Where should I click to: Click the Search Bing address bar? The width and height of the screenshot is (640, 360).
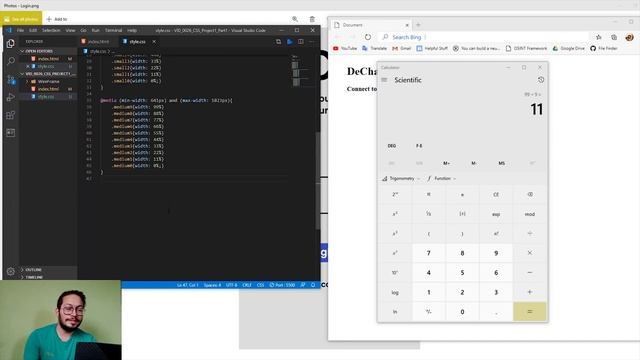pyautogui.click(x=484, y=37)
